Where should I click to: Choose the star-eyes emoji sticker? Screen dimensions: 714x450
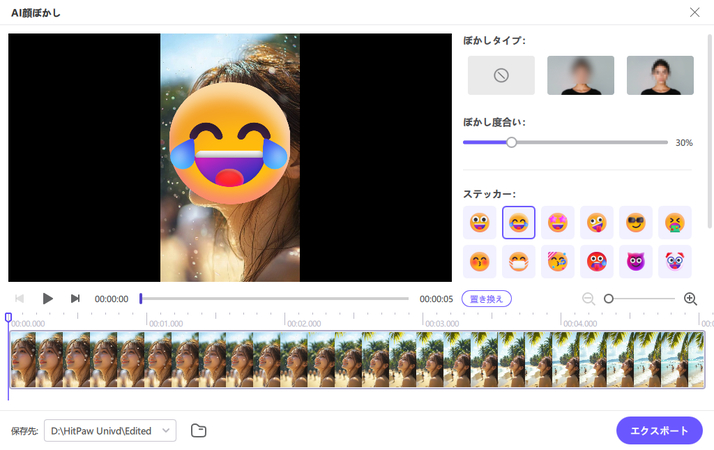click(558, 222)
